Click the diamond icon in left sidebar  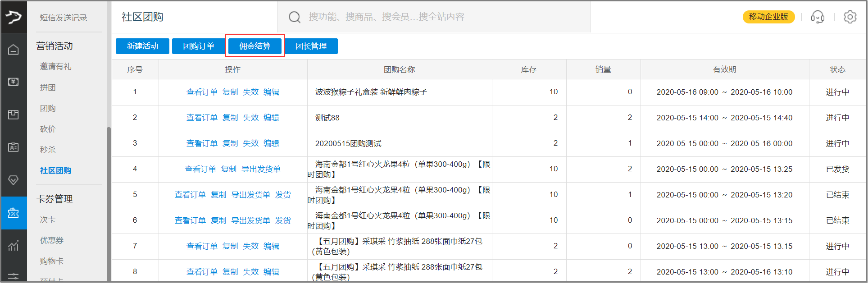(14, 180)
